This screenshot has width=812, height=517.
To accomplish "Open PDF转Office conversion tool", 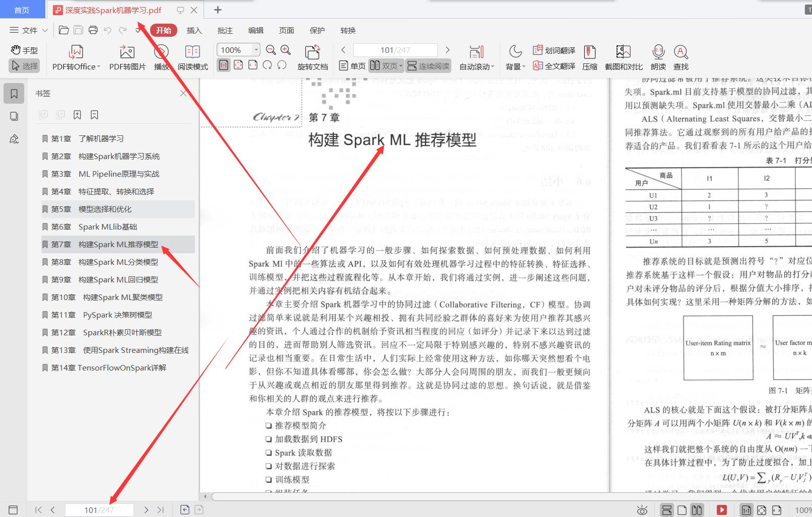I will click(76, 58).
